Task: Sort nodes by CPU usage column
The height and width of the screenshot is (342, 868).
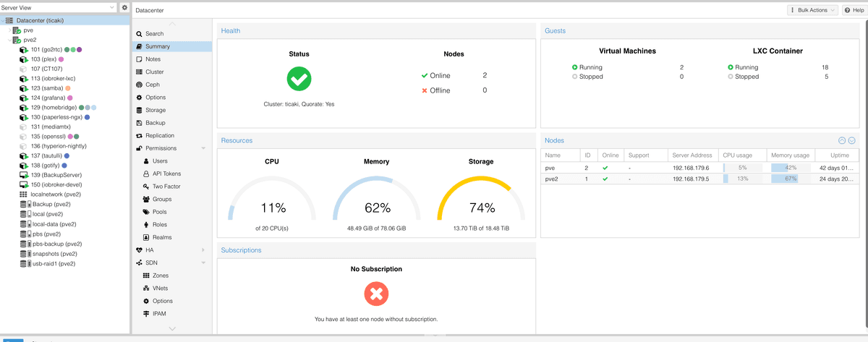Action: click(x=743, y=155)
